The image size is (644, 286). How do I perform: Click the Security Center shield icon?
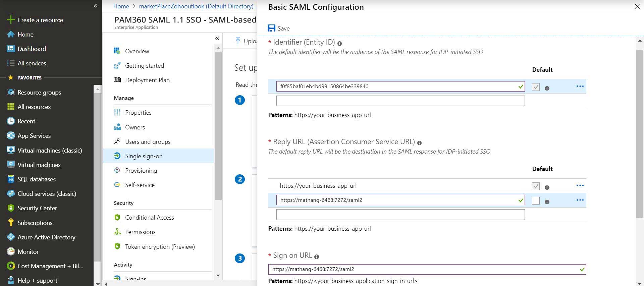coord(11,208)
